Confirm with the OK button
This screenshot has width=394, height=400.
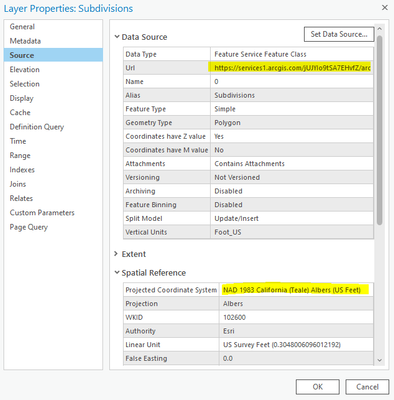318,387
